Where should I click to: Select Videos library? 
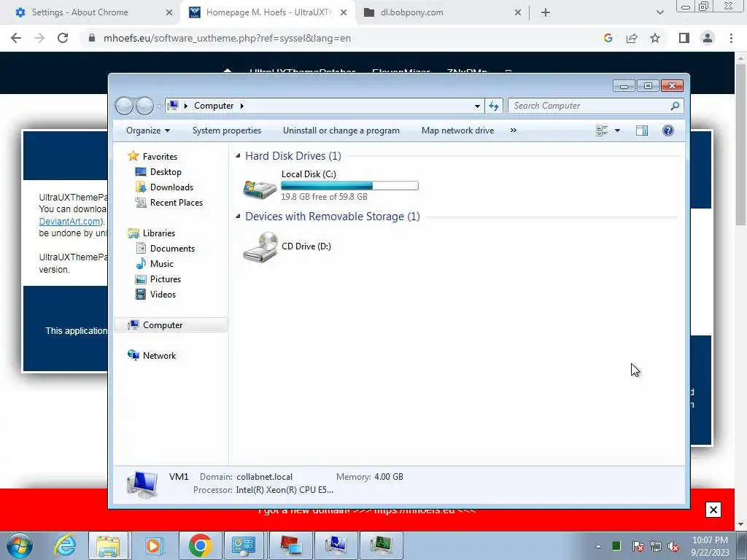click(163, 295)
